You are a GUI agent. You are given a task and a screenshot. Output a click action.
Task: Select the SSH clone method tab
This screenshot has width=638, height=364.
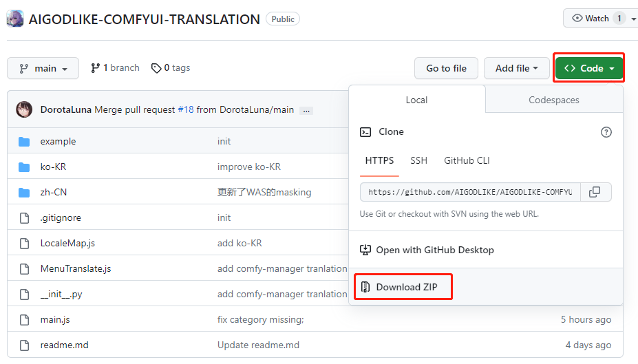(418, 160)
